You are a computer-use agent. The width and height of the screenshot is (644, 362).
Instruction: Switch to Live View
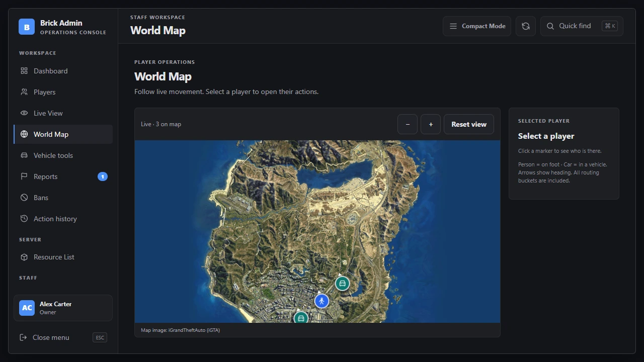(63, 113)
